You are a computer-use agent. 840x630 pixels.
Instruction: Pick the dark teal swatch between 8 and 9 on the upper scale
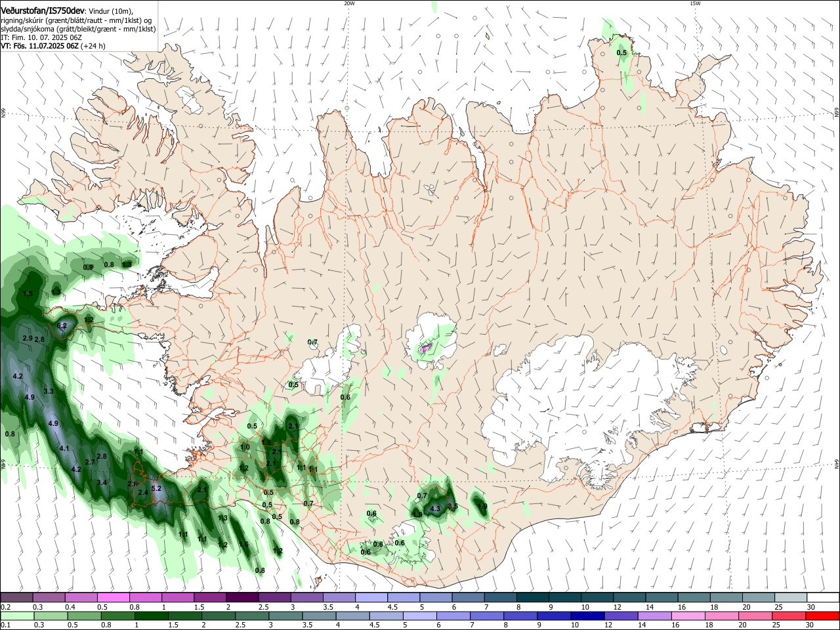[x=533, y=598]
